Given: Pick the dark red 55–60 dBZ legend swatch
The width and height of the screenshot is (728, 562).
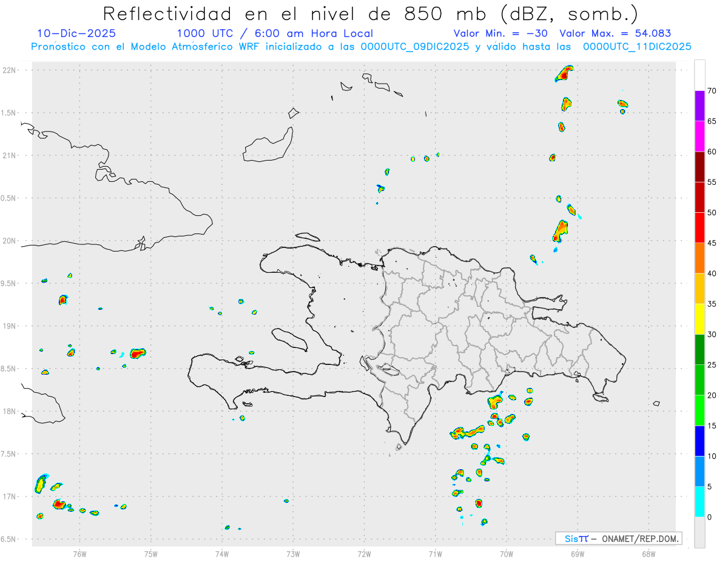Looking at the screenshot, I should pyautogui.click(x=699, y=167).
